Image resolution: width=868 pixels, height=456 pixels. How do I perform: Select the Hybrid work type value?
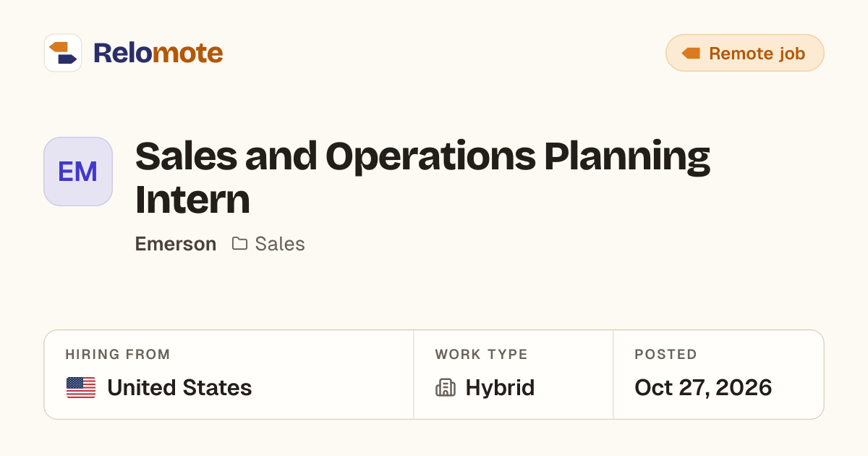500,388
